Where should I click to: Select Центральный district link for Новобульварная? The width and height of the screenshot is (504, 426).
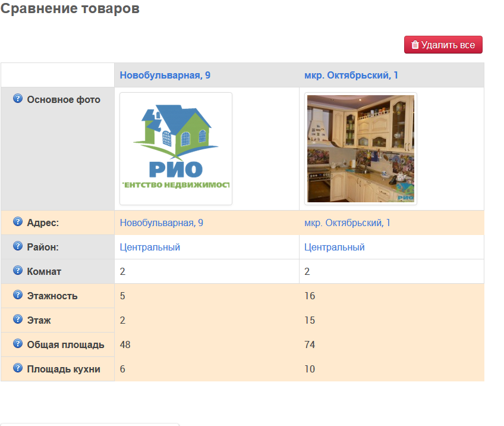coord(150,248)
